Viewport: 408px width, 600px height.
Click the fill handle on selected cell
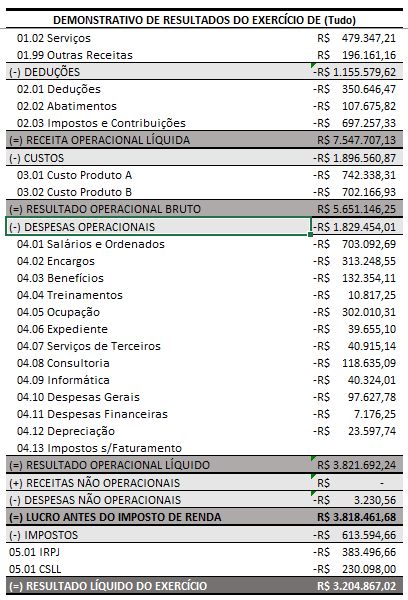pyautogui.click(x=310, y=235)
